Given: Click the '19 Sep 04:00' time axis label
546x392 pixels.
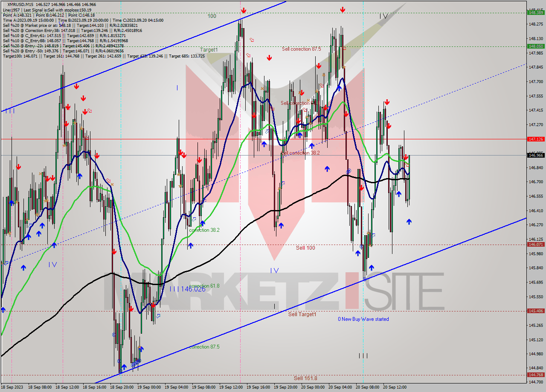Looking at the screenshot, I should coord(176,387).
